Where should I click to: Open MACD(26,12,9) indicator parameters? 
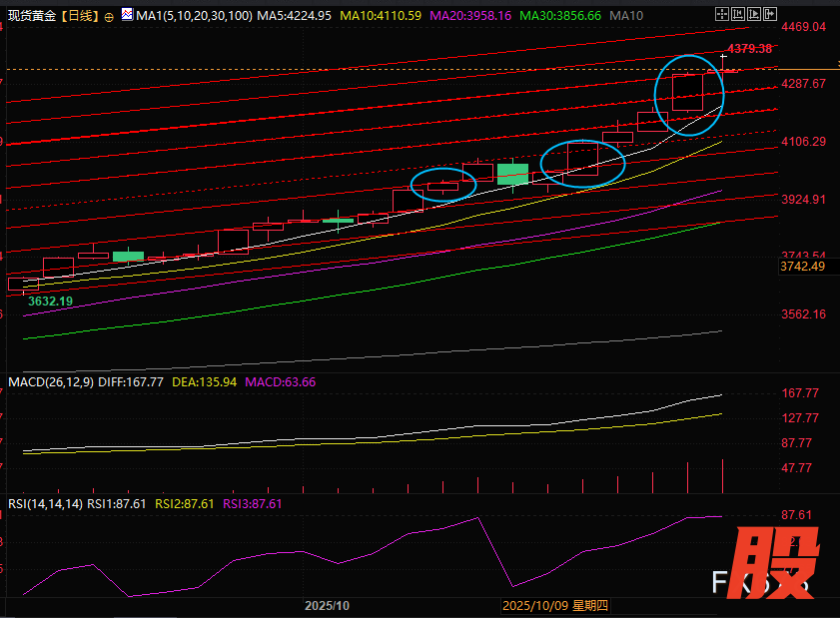(x=53, y=381)
